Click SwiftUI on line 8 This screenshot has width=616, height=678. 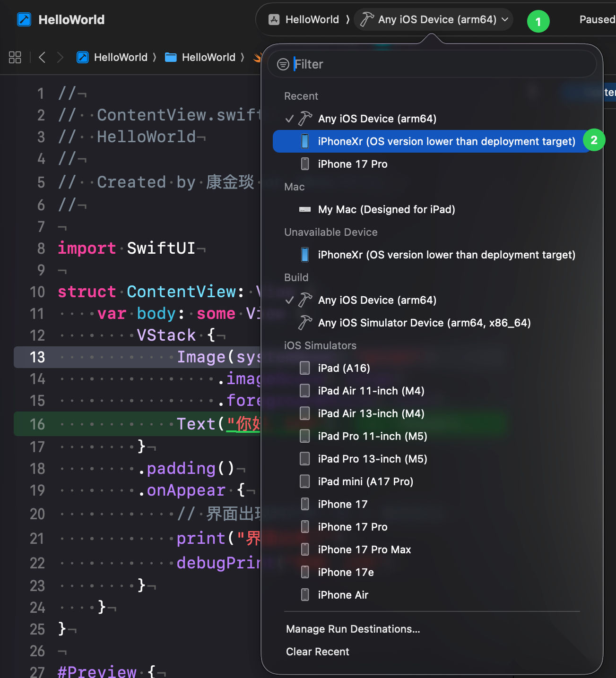161,248
